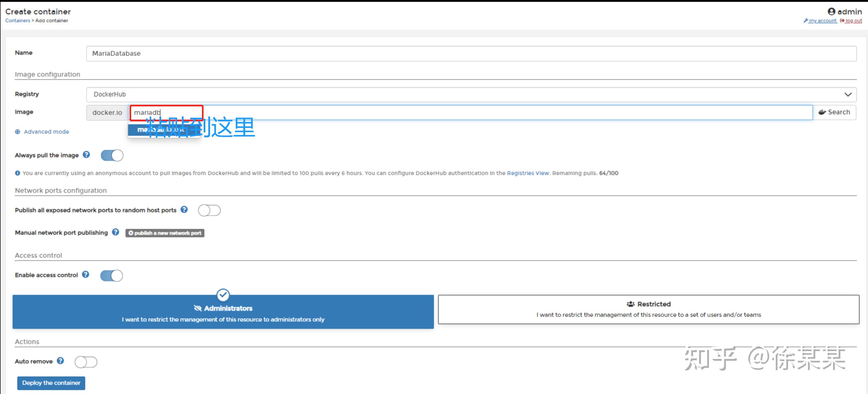The height and width of the screenshot is (394, 868).
Task: Click help icon beside Manual network port publishing
Action: 116,232
